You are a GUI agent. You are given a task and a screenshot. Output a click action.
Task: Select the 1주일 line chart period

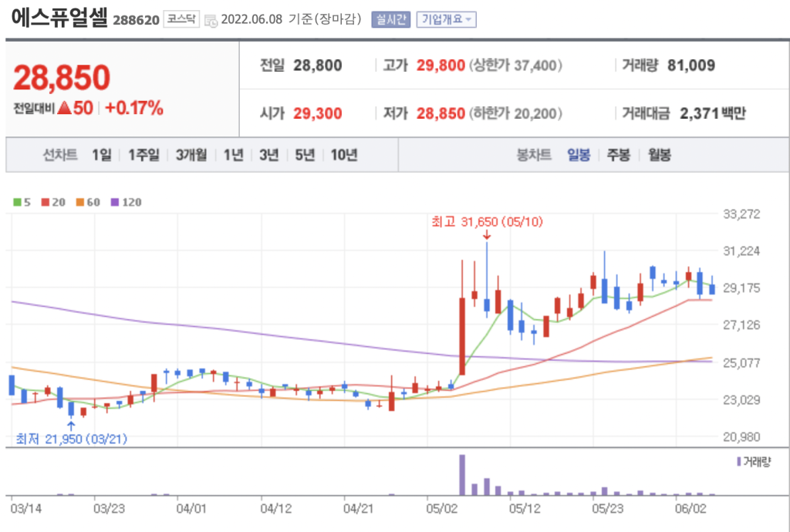point(143,155)
